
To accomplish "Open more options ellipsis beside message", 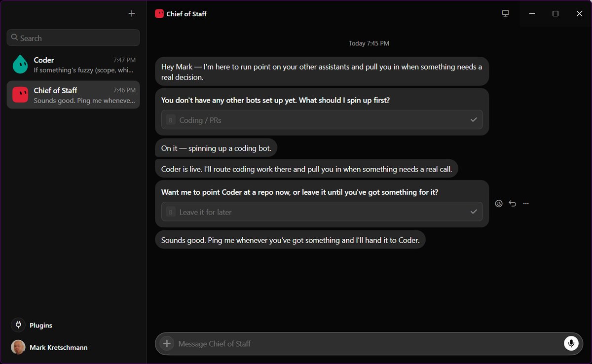I will (526, 203).
